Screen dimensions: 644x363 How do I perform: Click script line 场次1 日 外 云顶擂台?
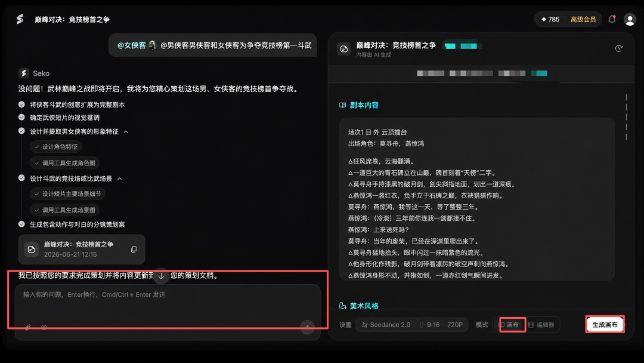[x=377, y=133]
